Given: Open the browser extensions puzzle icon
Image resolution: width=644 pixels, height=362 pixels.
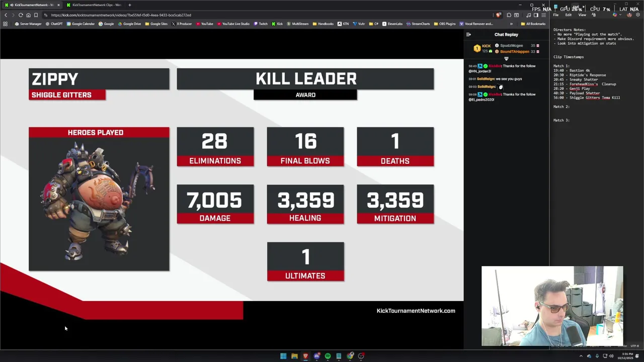Looking at the screenshot, I should coord(509,15).
